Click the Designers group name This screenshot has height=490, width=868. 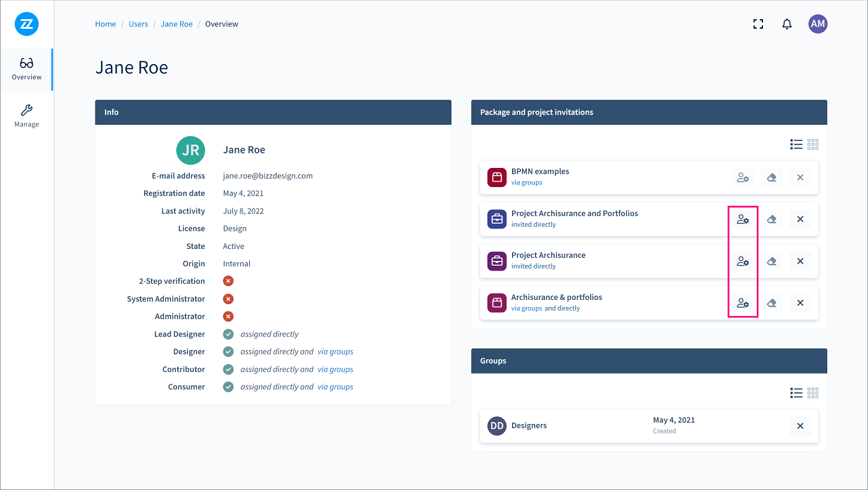[x=529, y=426]
